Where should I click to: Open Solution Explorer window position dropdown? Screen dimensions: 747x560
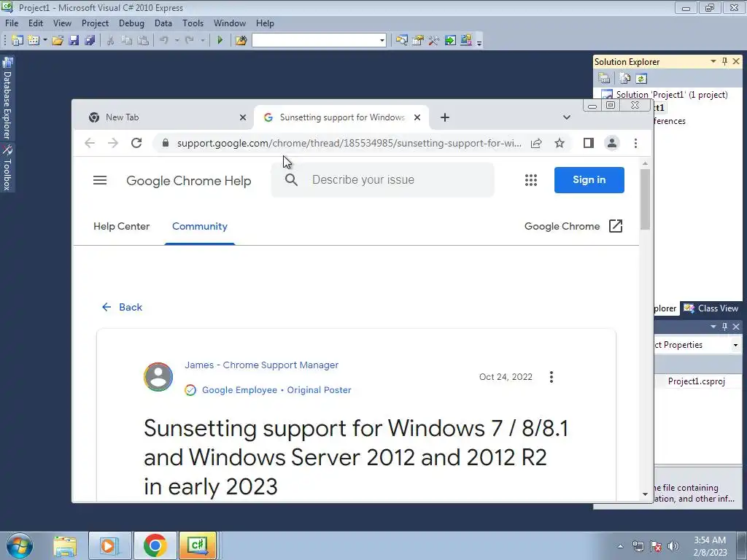pos(713,61)
